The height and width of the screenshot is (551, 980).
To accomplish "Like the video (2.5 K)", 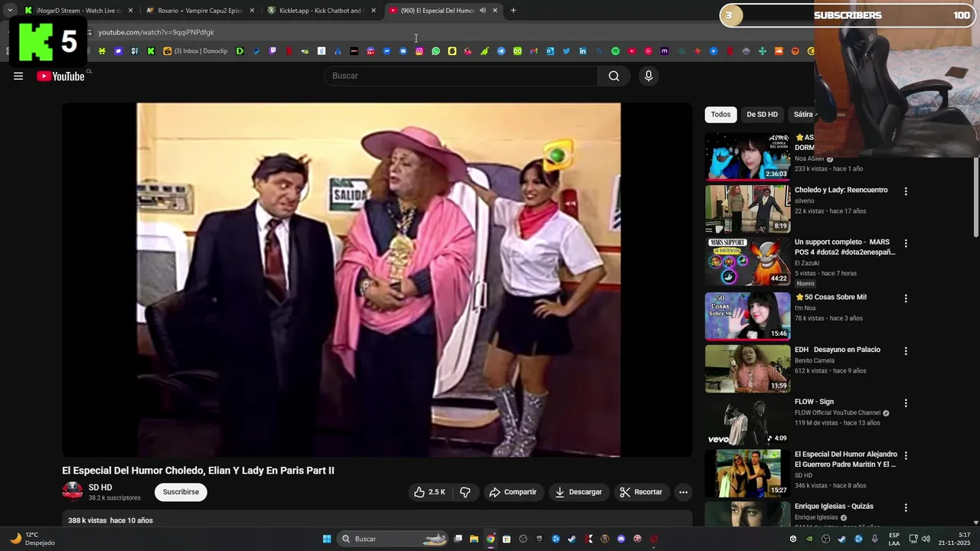I will click(x=430, y=492).
